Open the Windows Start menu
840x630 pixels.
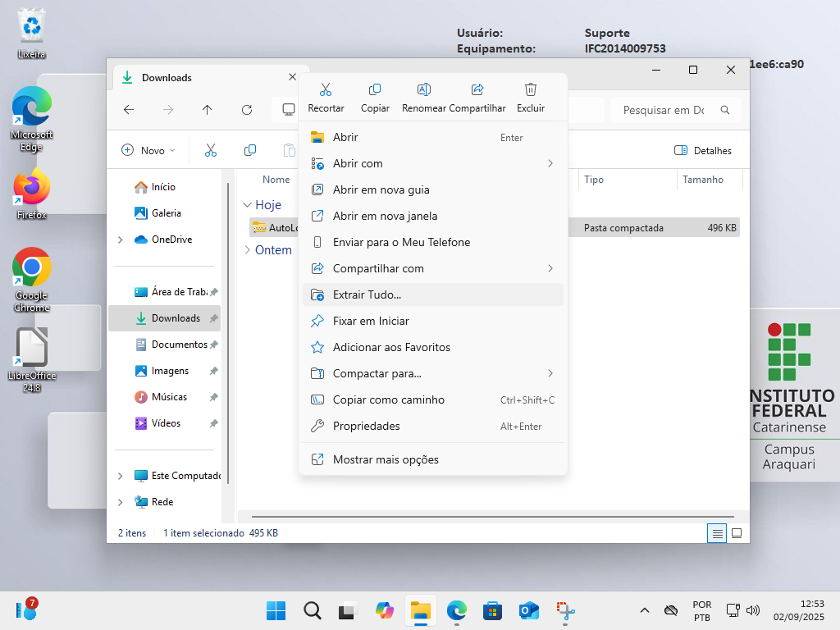[276, 610]
